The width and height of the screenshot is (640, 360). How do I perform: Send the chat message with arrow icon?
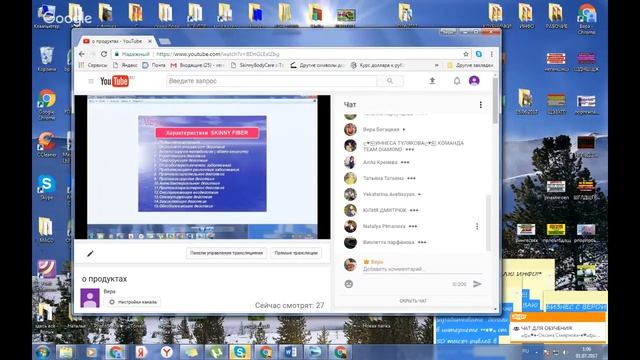click(x=477, y=284)
